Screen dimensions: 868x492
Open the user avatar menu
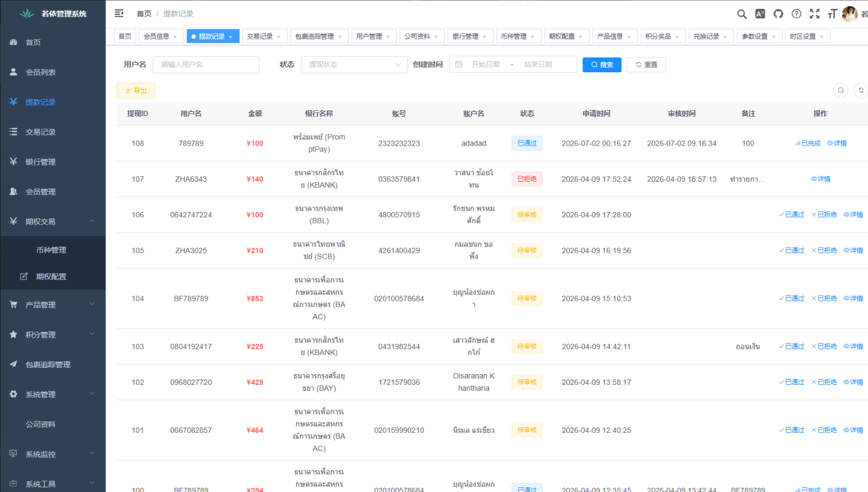(850, 14)
